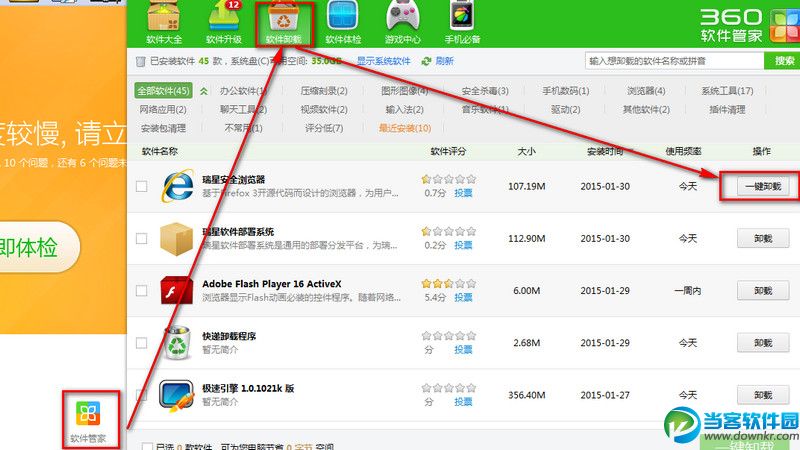The width and height of the screenshot is (800, 450).
Task: Collapse the category list with the green chevron
Action: pos(204,91)
